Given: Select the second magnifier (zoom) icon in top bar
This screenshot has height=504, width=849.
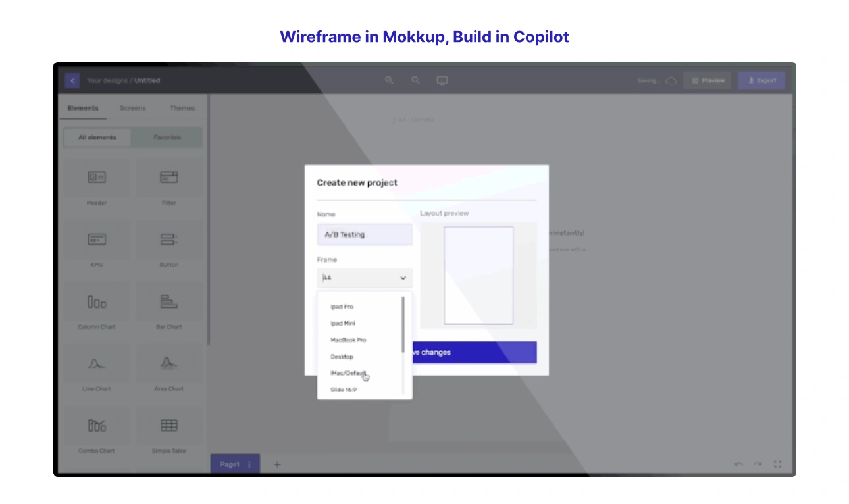Looking at the screenshot, I should 415,80.
